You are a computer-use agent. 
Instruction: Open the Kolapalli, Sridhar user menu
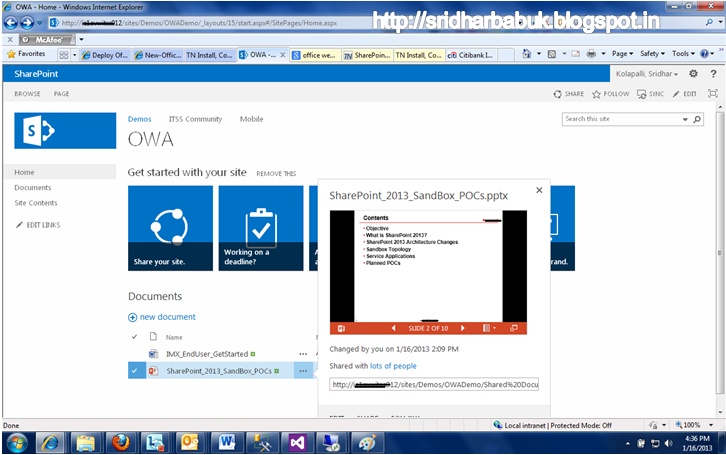pos(647,74)
